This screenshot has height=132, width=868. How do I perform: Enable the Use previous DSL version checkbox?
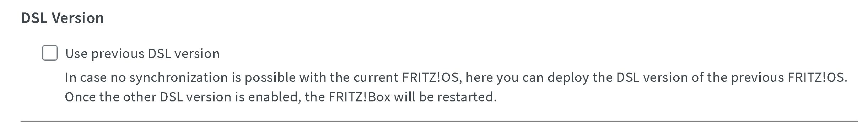pyautogui.click(x=50, y=53)
